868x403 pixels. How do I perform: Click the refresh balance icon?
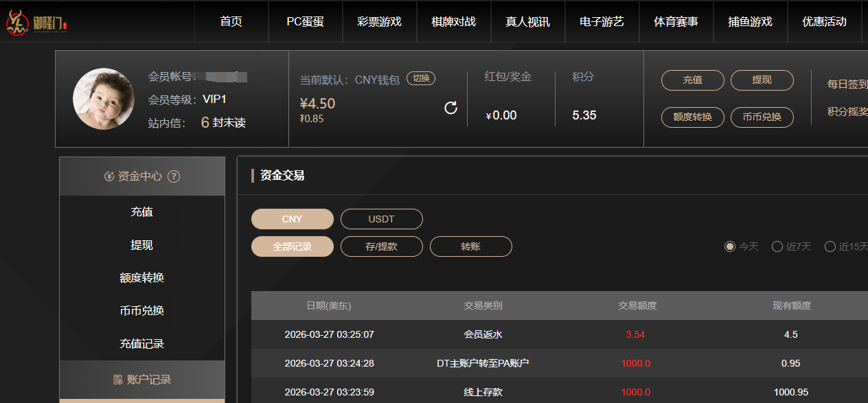pos(450,108)
